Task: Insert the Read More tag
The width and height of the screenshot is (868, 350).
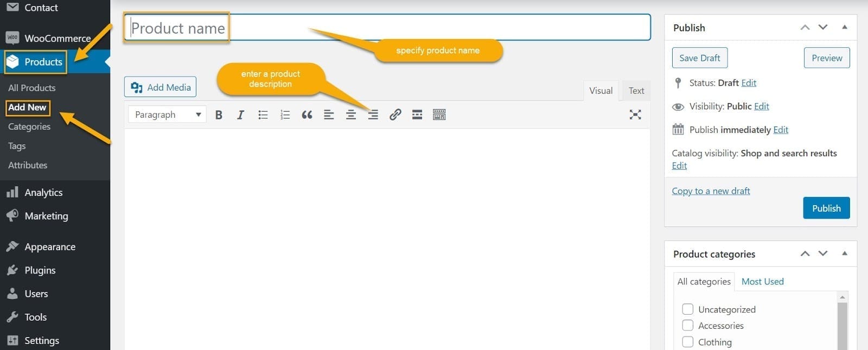Action: click(x=417, y=114)
